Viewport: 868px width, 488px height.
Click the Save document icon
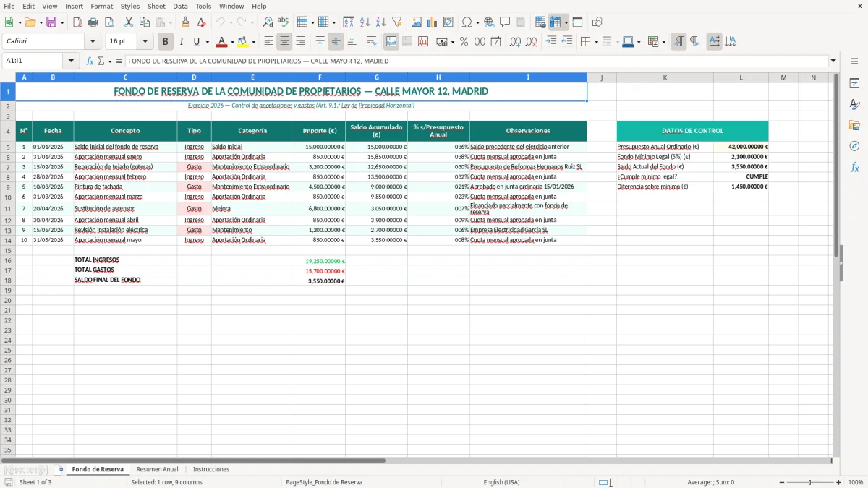point(51,22)
